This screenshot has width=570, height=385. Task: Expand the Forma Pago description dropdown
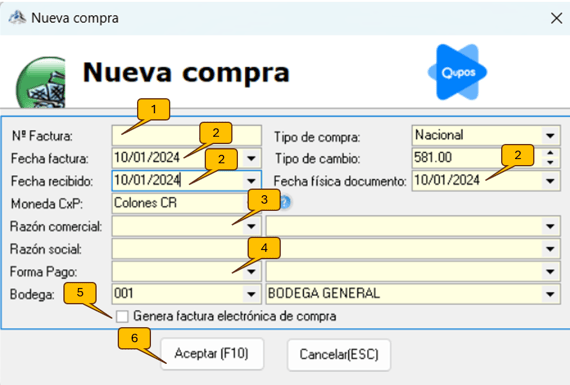click(550, 272)
